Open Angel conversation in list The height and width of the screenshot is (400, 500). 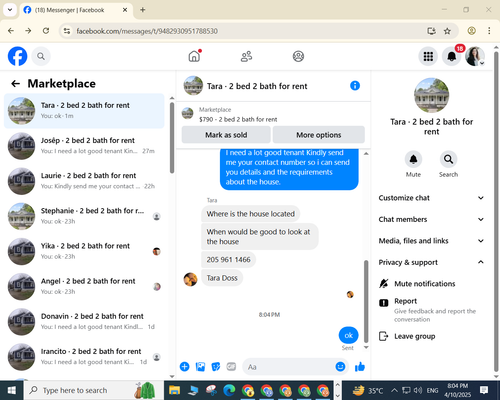[x=84, y=286]
